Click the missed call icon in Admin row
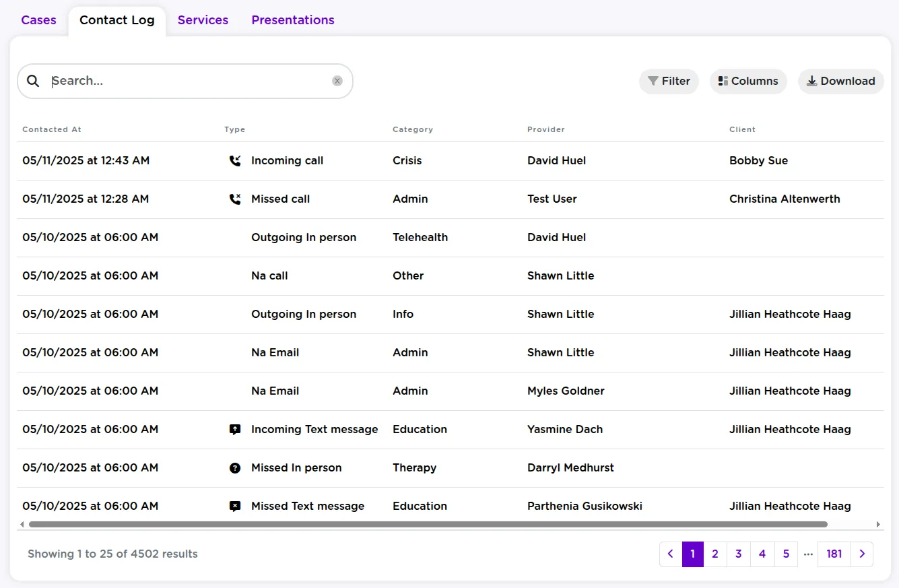 [234, 199]
